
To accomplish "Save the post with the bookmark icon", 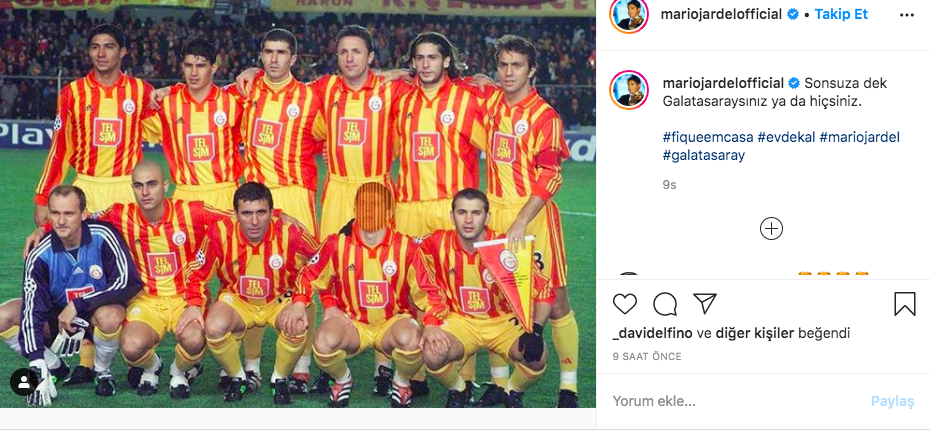I will 904,304.
